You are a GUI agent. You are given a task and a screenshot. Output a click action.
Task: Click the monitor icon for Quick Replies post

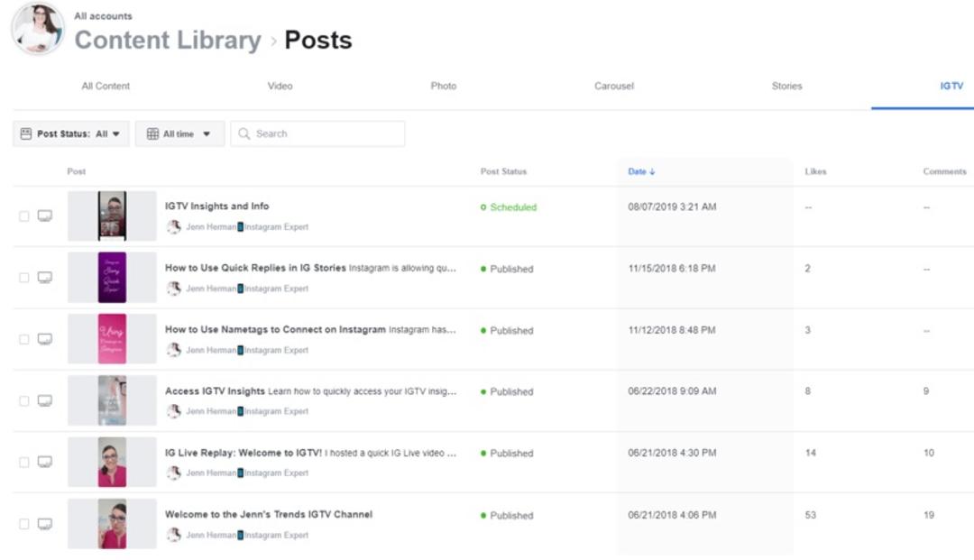pos(45,278)
